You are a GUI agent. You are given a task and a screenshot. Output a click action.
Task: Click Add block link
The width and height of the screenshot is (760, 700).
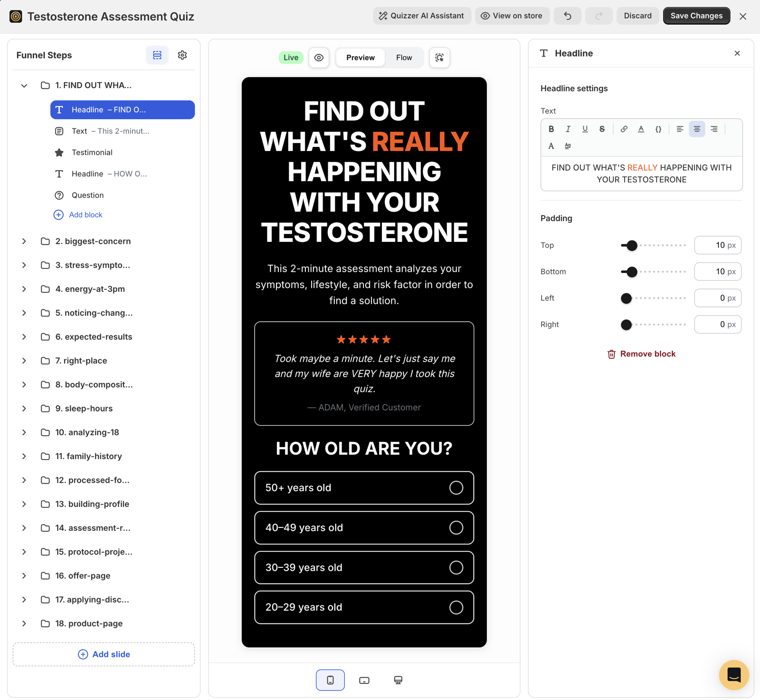(x=78, y=215)
